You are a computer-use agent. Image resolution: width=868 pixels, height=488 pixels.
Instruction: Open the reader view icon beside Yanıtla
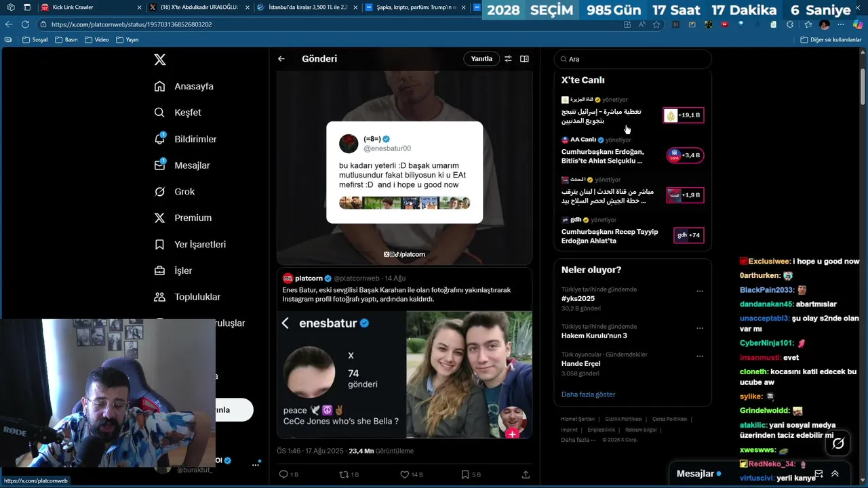point(524,59)
